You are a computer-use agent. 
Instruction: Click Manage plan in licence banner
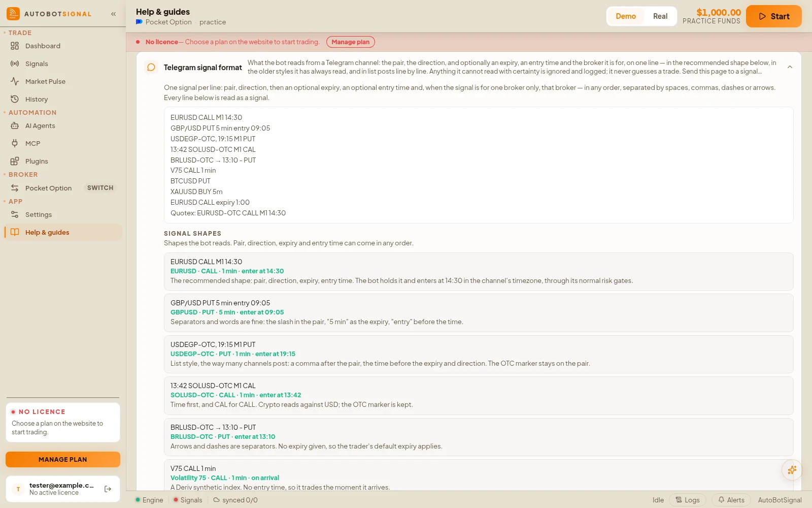(x=350, y=42)
